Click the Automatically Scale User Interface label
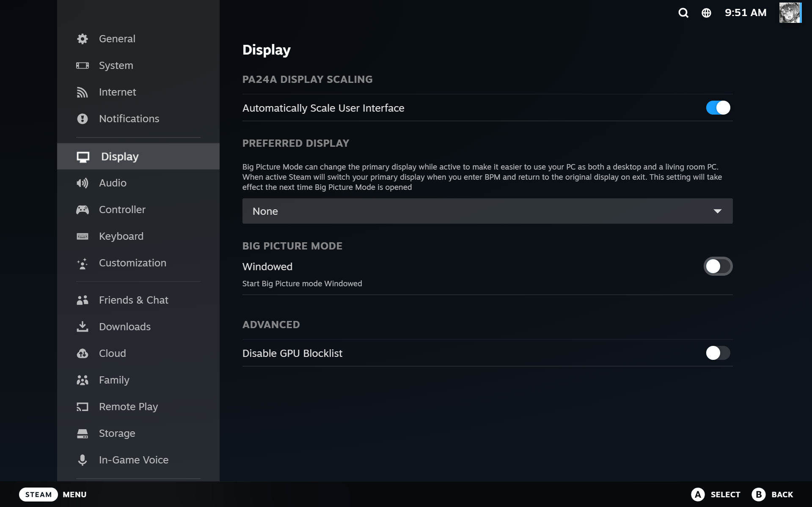The height and width of the screenshot is (507, 812). coord(323,108)
